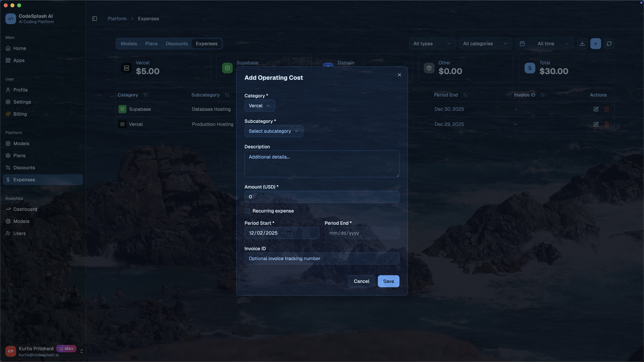Viewport: 644px width, 362px height.
Task: Collapse the sidebar with the panel toggle icon
Action: point(94,18)
